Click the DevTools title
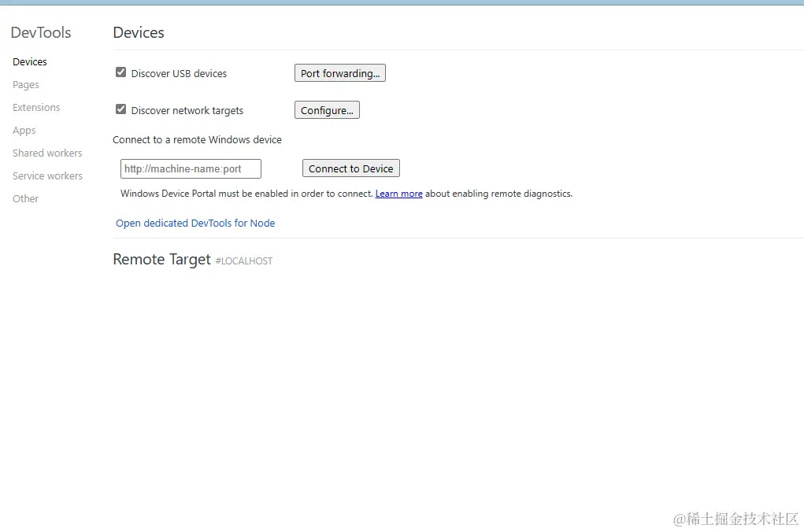The image size is (804, 532). coord(41,33)
